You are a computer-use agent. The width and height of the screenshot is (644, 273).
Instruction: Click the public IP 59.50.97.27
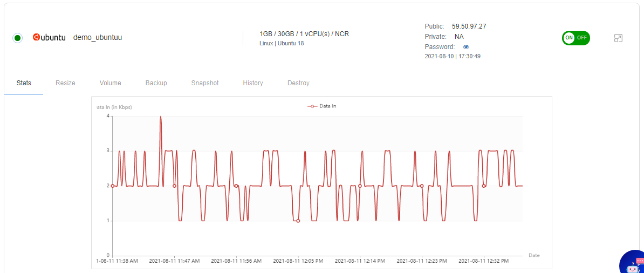pos(469,26)
